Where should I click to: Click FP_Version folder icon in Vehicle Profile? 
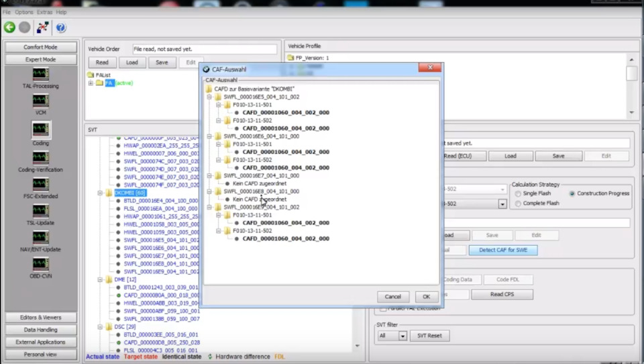tap(290, 58)
